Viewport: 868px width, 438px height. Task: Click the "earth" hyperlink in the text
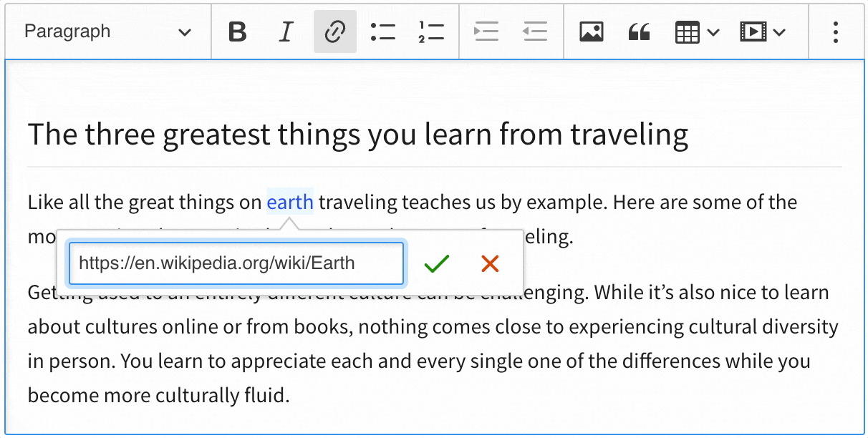point(289,203)
